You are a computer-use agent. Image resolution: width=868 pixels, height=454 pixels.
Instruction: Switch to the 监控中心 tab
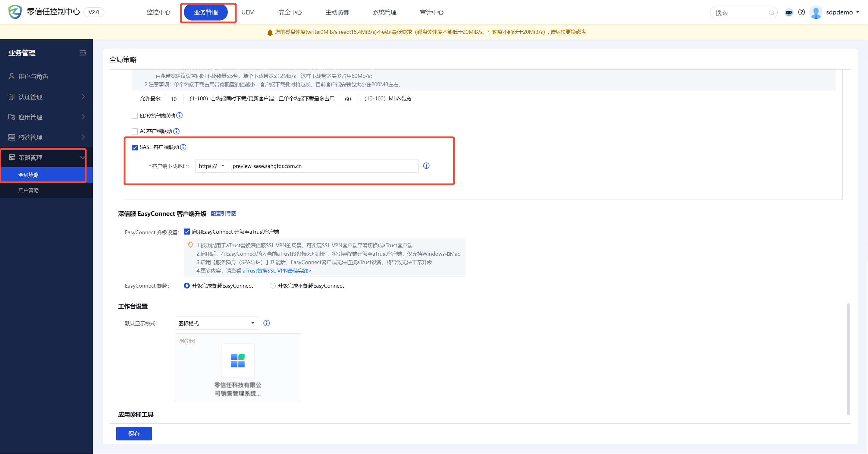point(158,12)
